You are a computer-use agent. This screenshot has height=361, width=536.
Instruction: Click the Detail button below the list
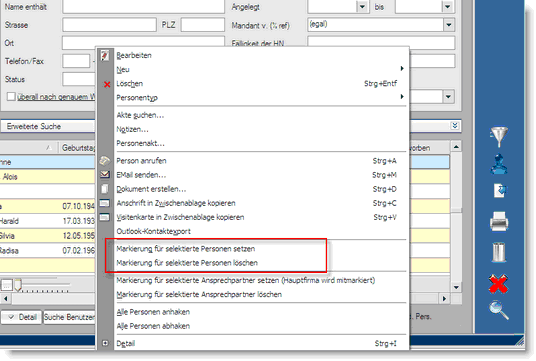tap(21, 317)
